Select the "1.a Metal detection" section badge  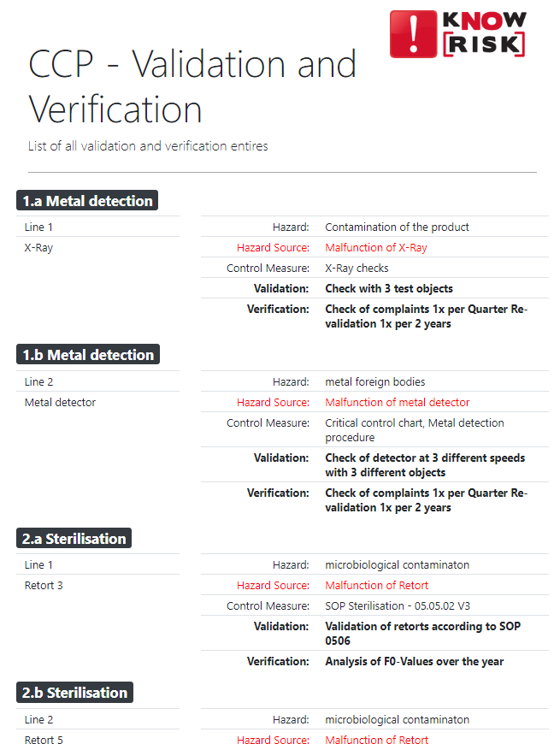pos(87,201)
